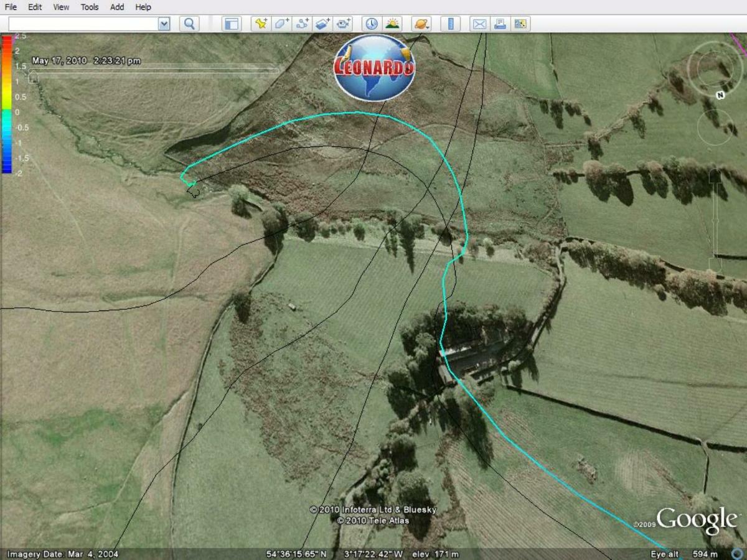Select the Add Placemark tool
This screenshot has height=560, width=747.
tap(260, 24)
